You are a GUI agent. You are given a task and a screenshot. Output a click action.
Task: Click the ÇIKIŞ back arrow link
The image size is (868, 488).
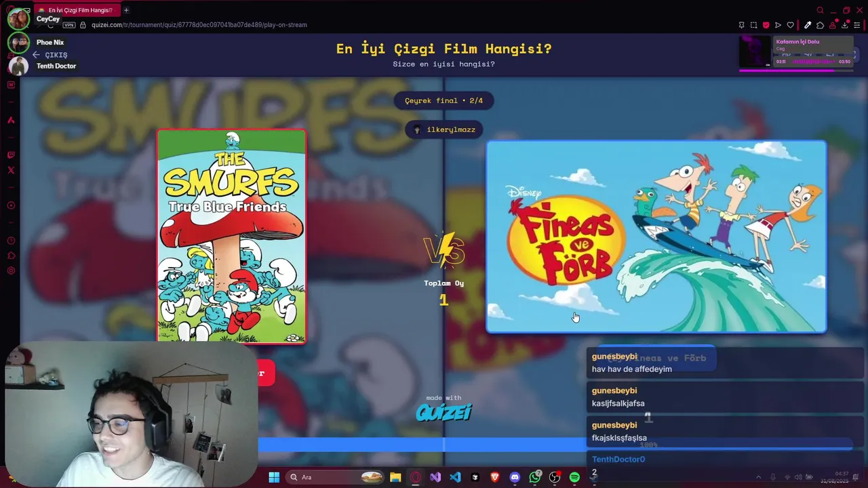(x=50, y=55)
